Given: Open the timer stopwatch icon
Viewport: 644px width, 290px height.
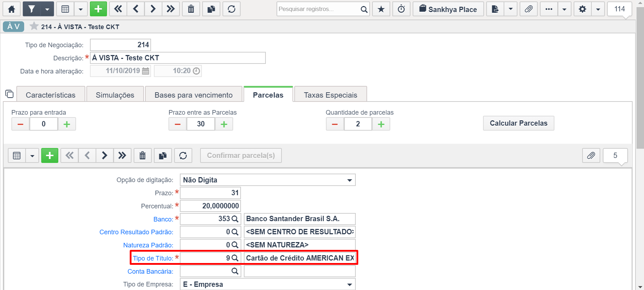Looking at the screenshot, I should click(x=401, y=9).
